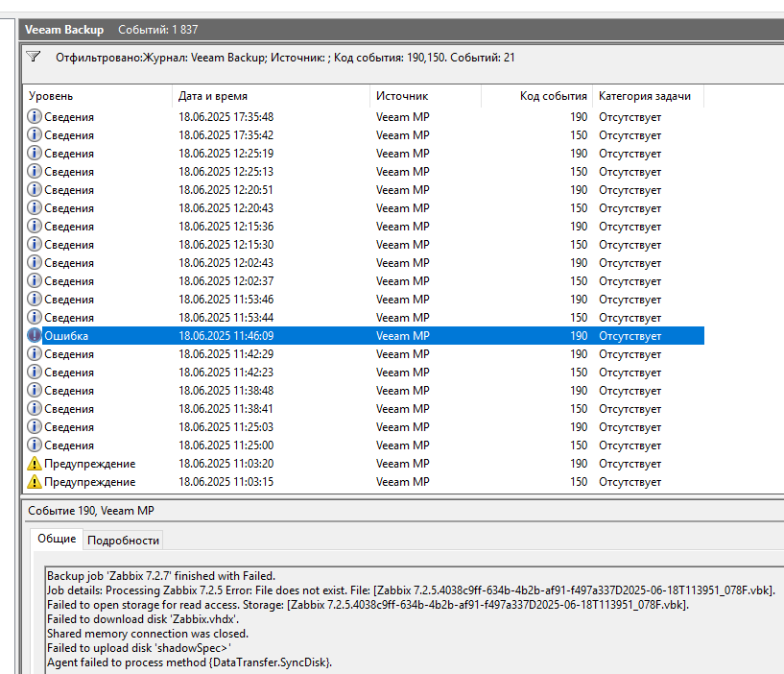Viewport: 784px width, 674px height.
Task: Click event code 190 in 11:42:29 row
Action: click(579, 353)
